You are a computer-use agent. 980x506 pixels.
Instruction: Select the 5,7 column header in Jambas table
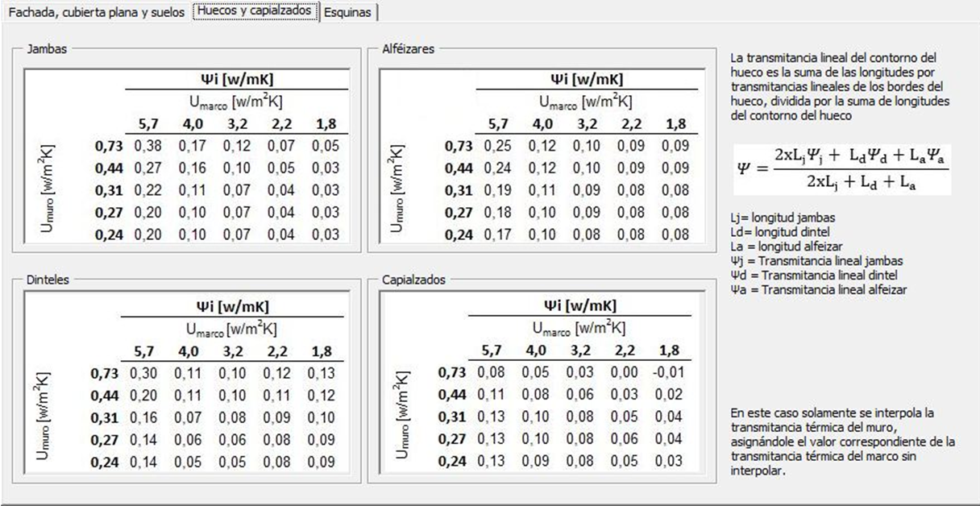(145, 124)
